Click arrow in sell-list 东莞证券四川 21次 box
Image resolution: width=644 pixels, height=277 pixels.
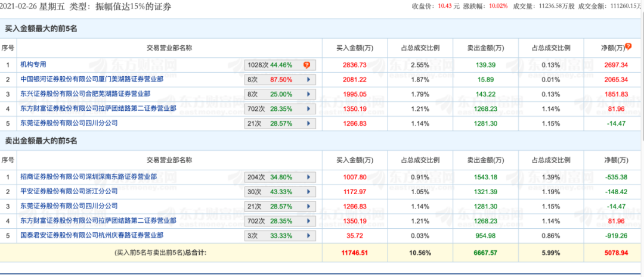point(308,207)
